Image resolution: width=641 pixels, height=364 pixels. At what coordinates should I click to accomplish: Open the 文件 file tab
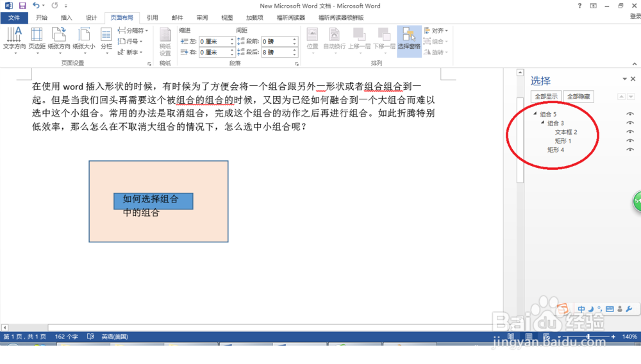coord(14,17)
